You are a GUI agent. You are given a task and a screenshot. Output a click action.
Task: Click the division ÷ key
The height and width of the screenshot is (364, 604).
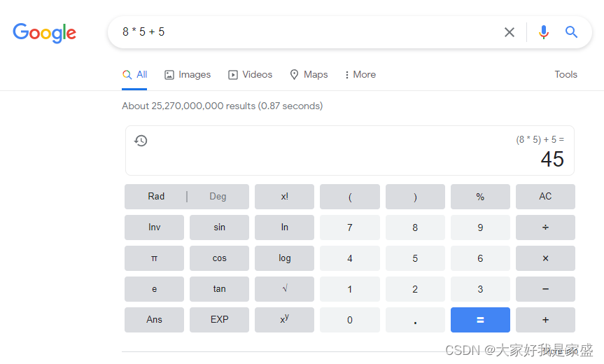point(545,227)
